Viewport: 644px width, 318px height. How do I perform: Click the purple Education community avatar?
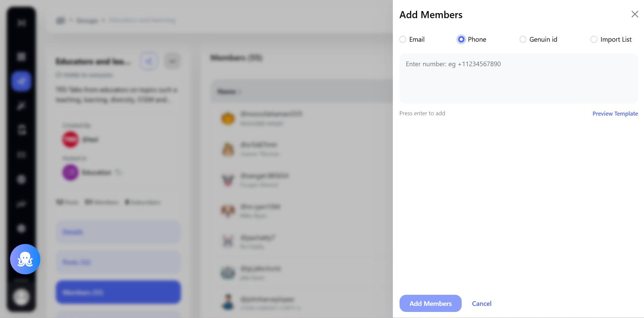click(70, 172)
